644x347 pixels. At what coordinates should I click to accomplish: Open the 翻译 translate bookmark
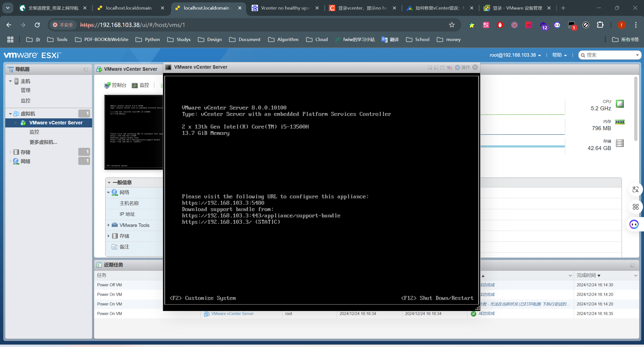[390, 40]
